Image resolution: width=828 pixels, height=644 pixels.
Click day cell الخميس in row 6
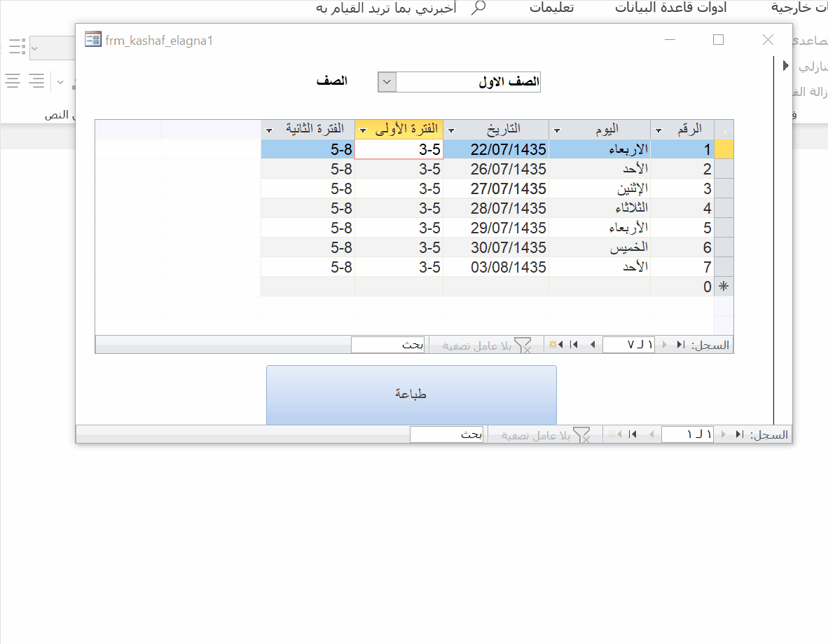click(x=600, y=247)
